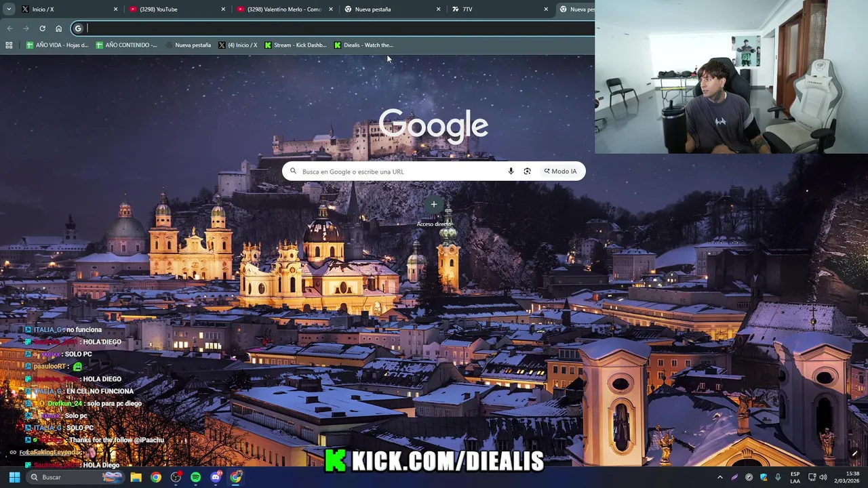Open Diealis - Watch the... Kick bookmark
This screenshot has height=488, width=868.
coord(363,45)
